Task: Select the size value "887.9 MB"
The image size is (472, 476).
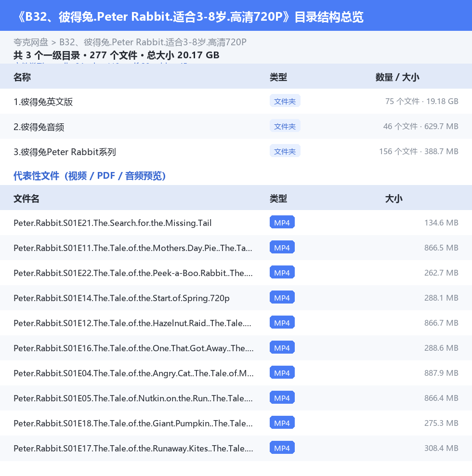Action: (x=441, y=373)
